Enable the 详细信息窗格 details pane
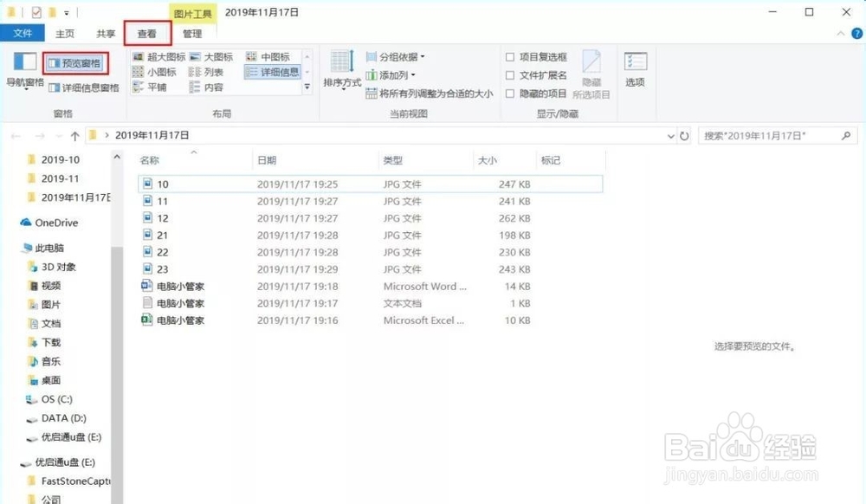The height and width of the screenshot is (504, 866). (82, 87)
